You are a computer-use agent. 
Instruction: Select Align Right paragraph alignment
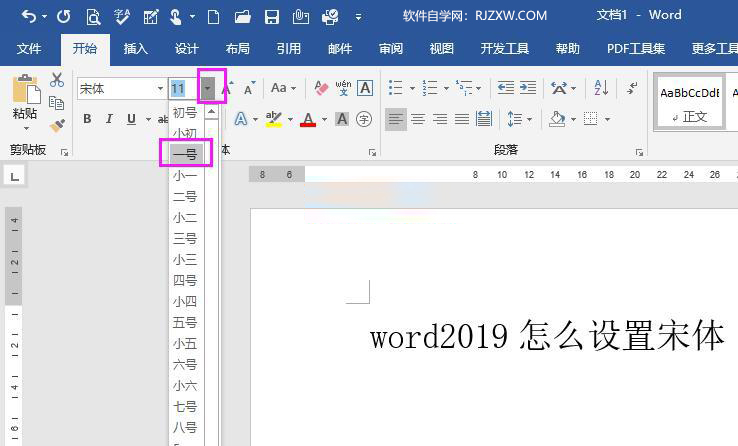pyautogui.click(x=440, y=119)
